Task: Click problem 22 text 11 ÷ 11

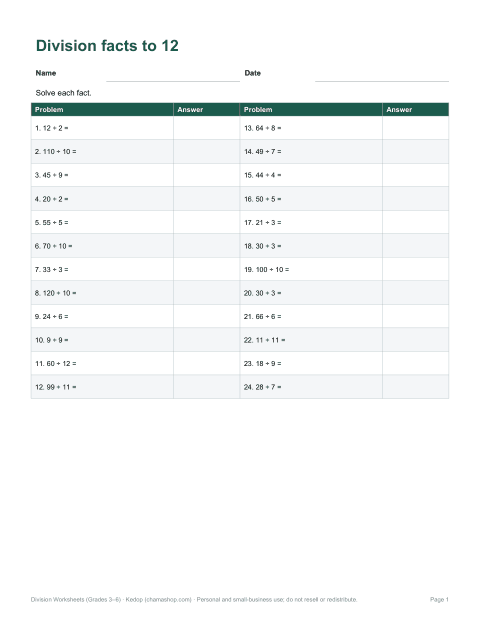Action: point(265,340)
